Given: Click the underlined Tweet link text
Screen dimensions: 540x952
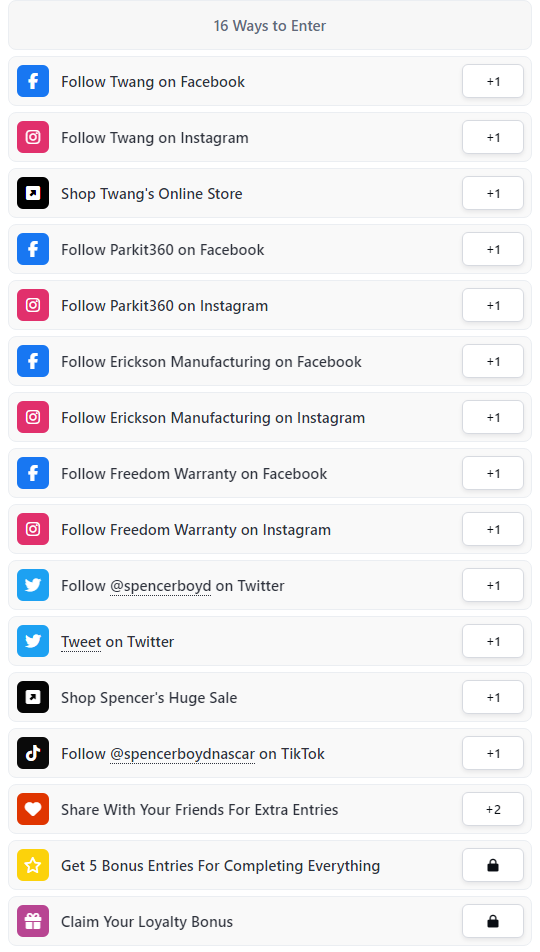Looking at the screenshot, I should (81, 642).
